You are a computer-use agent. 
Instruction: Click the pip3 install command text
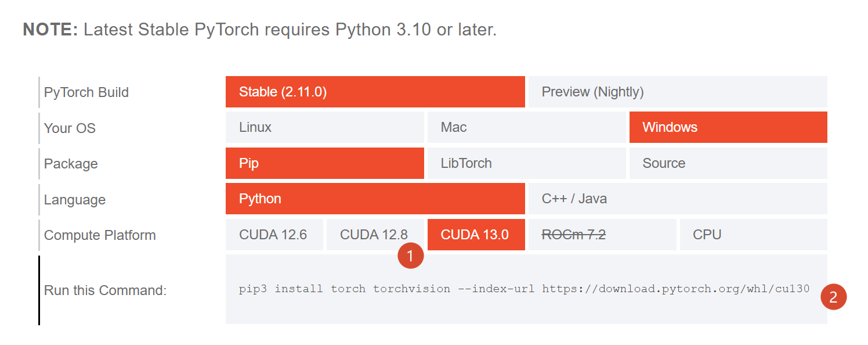coord(523,289)
